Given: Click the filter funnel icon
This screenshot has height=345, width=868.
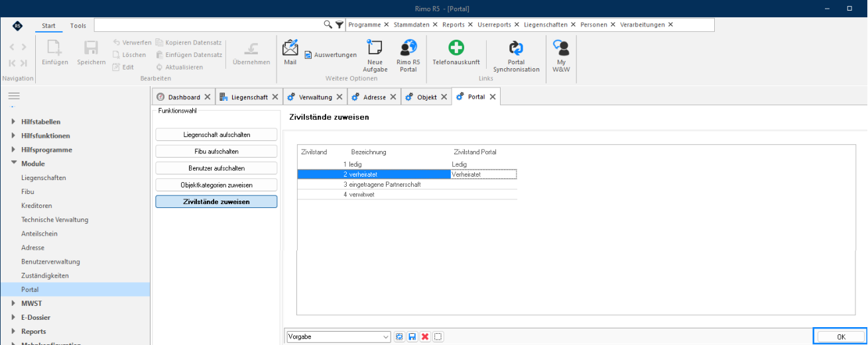Looking at the screenshot, I should (x=339, y=25).
